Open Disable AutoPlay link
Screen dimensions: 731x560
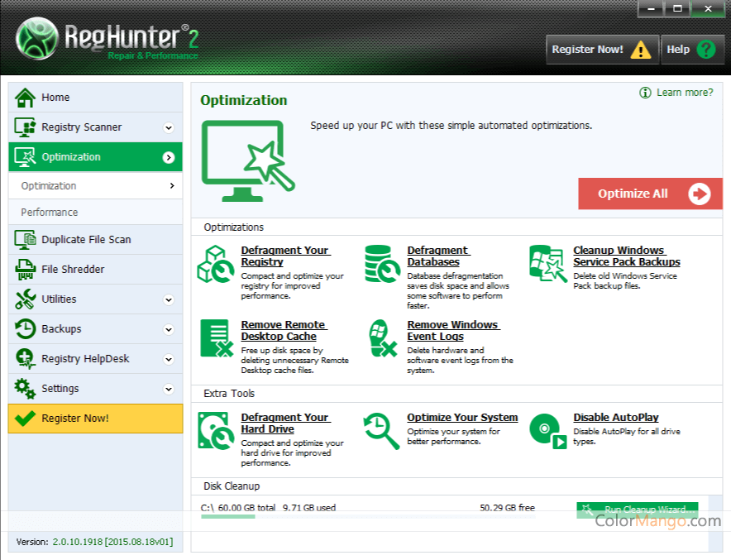click(616, 418)
